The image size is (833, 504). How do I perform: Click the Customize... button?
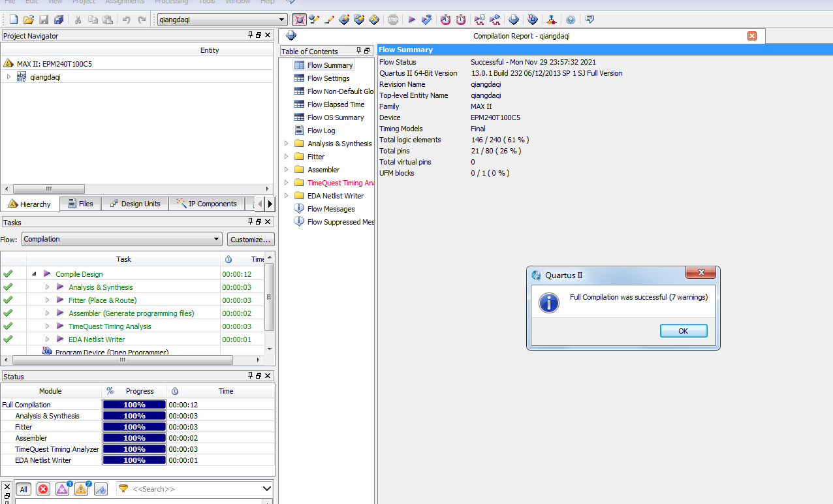251,240
